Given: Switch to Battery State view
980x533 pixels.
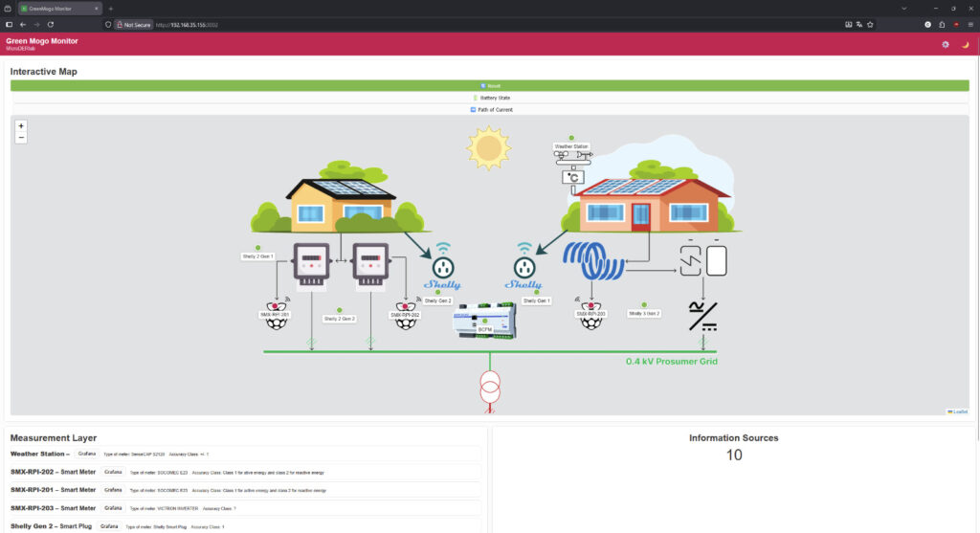Looking at the screenshot, I should [490, 98].
